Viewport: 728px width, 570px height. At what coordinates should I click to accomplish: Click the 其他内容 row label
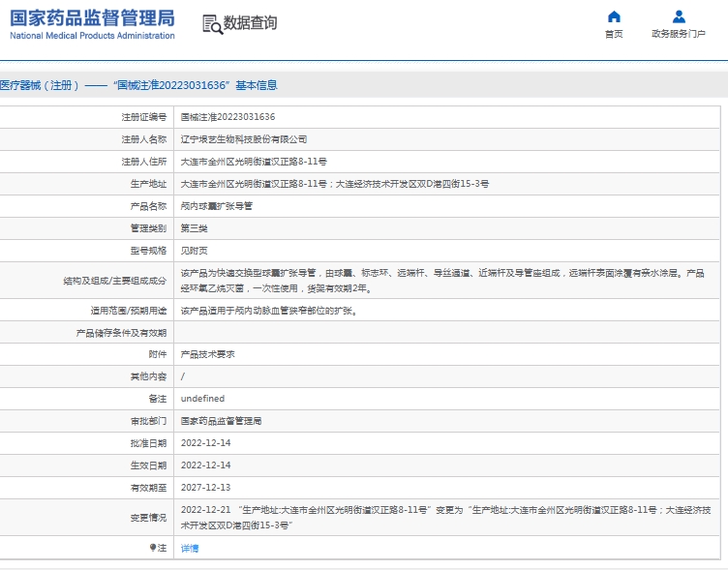pos(148,376)
